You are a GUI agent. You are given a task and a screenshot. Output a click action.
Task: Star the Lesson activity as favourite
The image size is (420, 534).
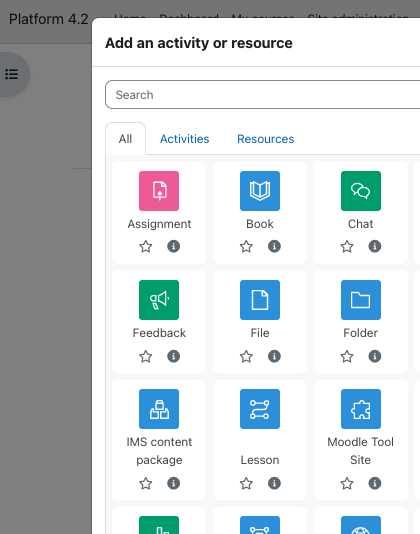tap(246, 483)
